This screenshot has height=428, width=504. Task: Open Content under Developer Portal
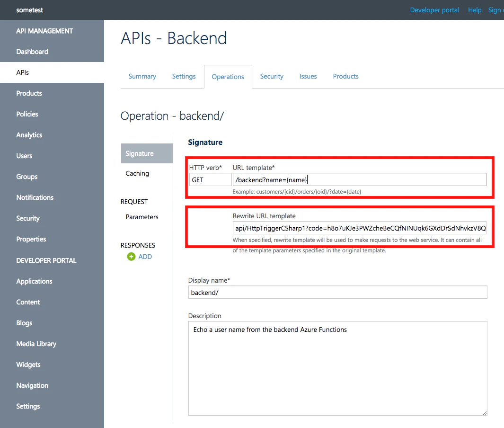coord(28,302)
